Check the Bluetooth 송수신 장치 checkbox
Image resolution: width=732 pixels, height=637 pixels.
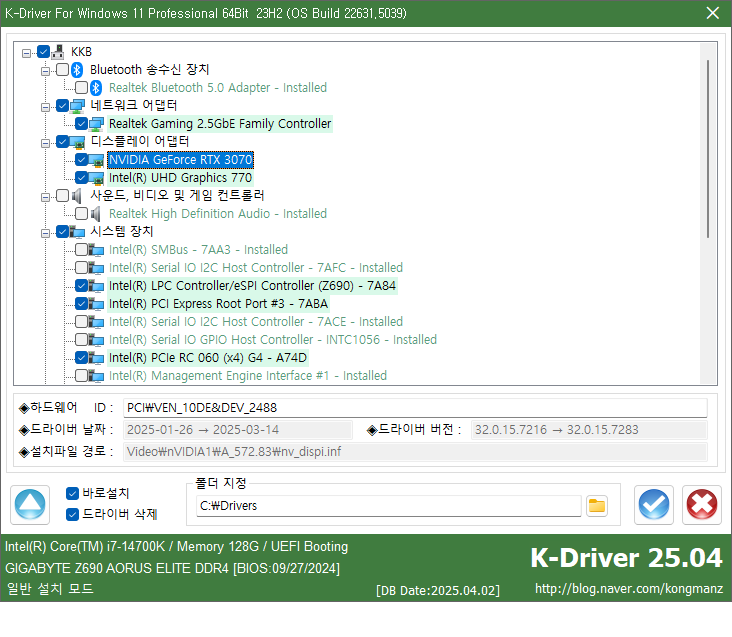click(x=63, y=70)
